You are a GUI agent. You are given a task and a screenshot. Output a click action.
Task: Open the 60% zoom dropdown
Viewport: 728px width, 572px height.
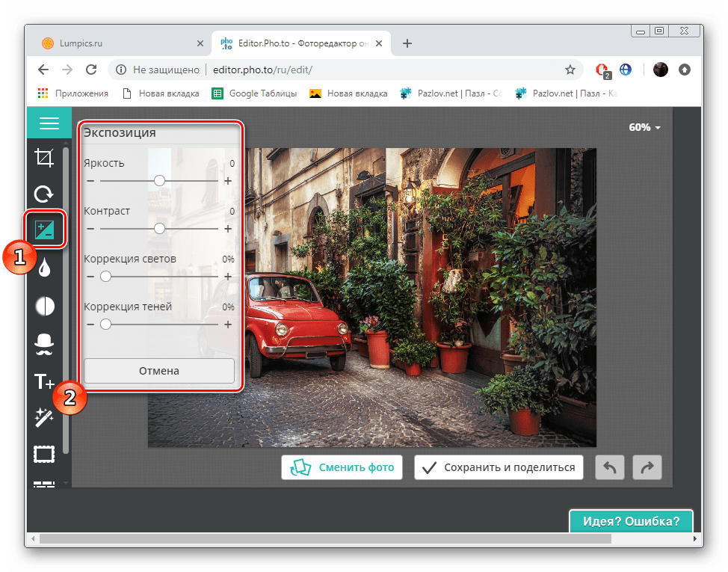(644, 127)
